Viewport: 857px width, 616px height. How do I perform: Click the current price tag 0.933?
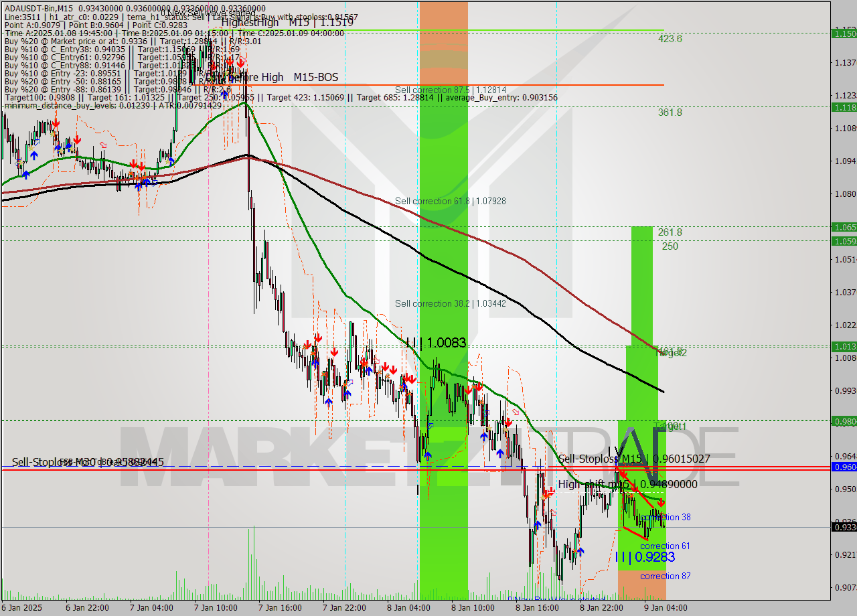coord(844,527)
